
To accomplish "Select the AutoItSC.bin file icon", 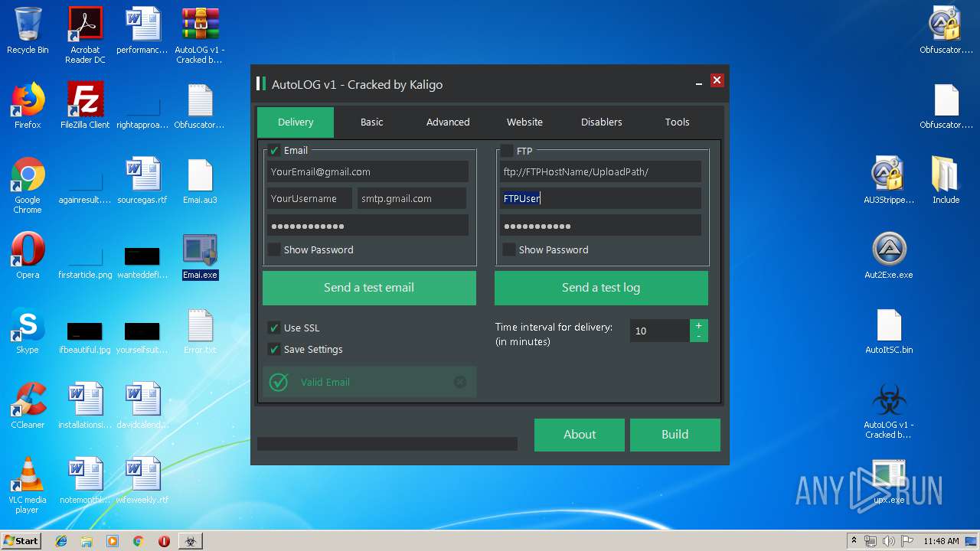I will pyautogui.click(x=889, y=331).
